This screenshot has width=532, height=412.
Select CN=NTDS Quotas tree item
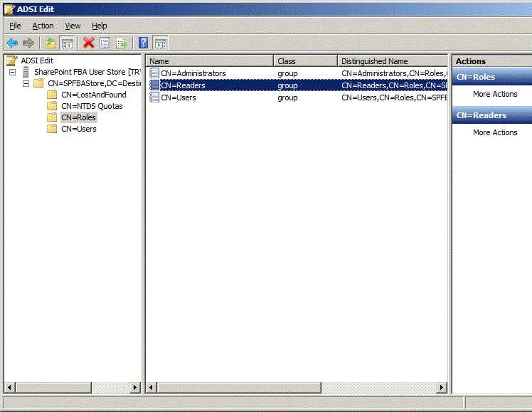pyautogui.click(x=92, y=106)
